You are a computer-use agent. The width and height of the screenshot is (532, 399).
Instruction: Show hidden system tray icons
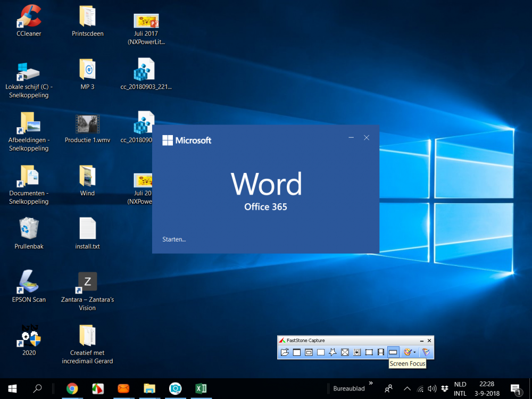407,389
